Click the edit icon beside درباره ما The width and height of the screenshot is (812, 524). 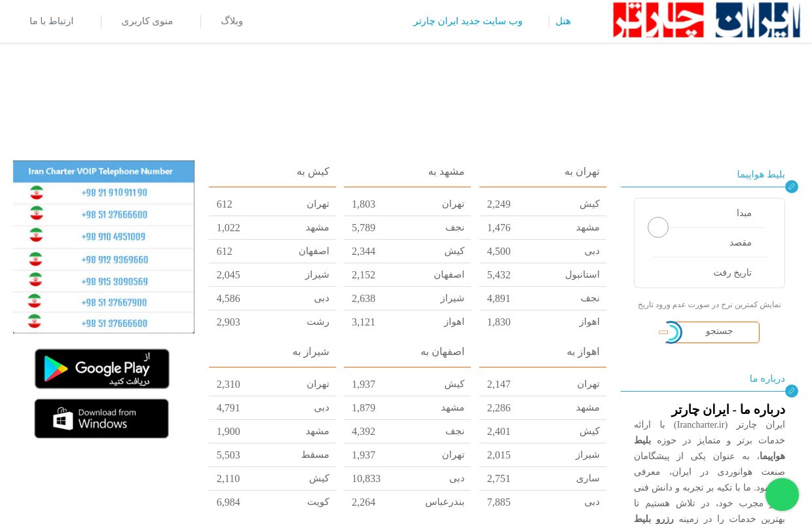click(792, 391)
